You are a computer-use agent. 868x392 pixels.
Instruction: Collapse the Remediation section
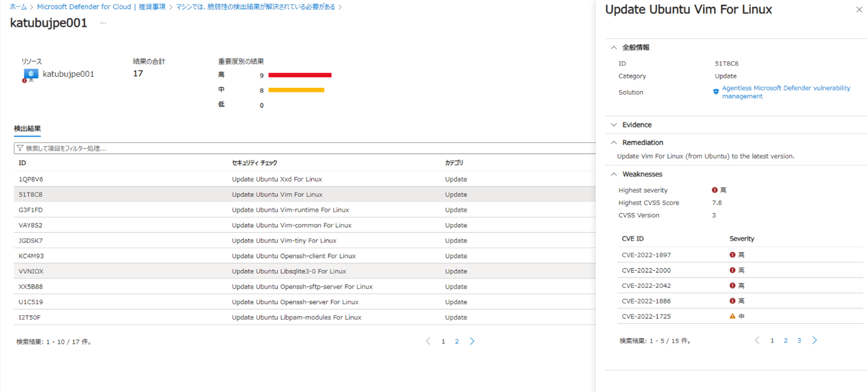(x=614, y=142)
